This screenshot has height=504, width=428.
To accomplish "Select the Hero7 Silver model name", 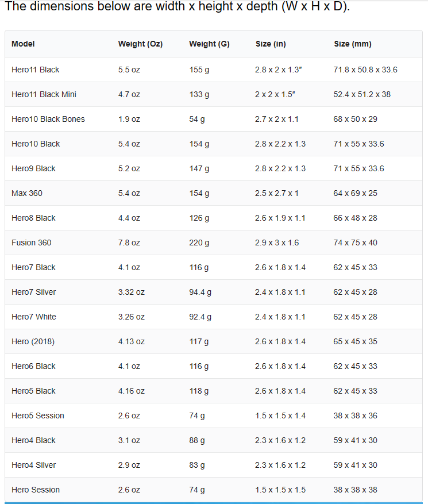I will (34, 292).
